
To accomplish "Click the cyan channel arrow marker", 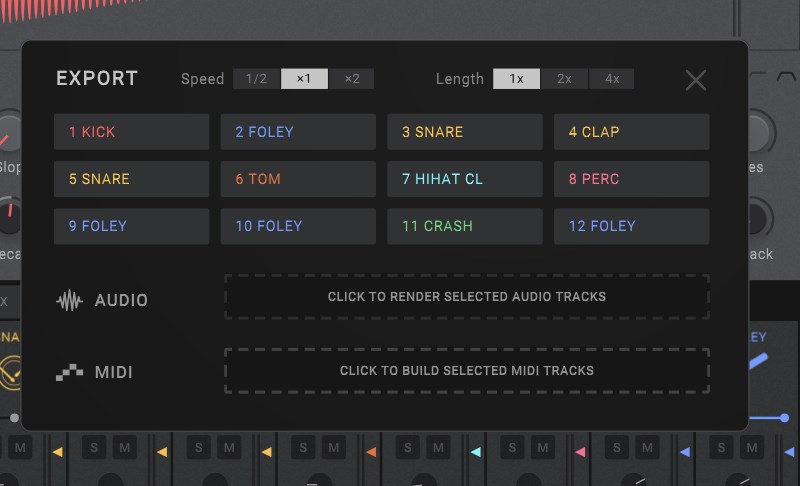I will [475, 452].
